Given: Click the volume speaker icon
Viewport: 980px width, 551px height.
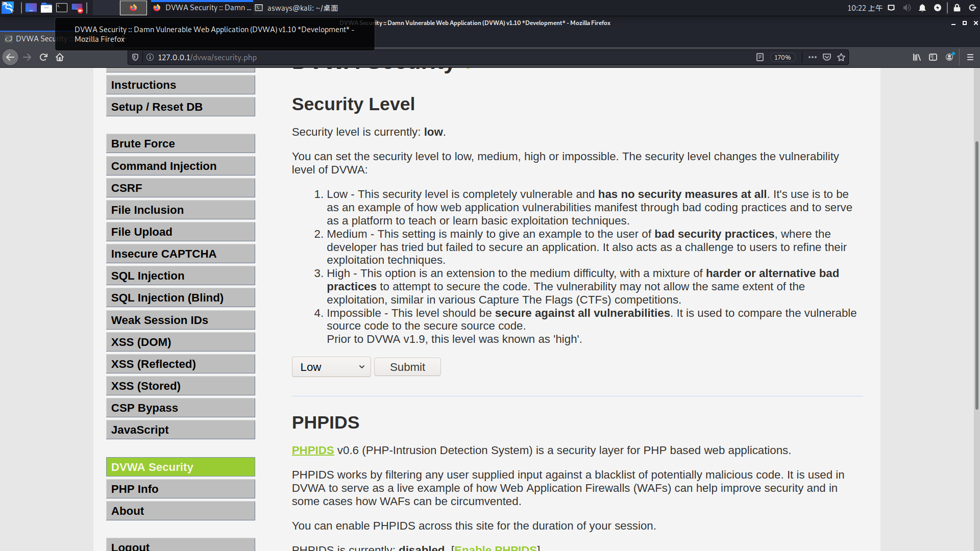Looking at the screenshot, I should [907, 8].
